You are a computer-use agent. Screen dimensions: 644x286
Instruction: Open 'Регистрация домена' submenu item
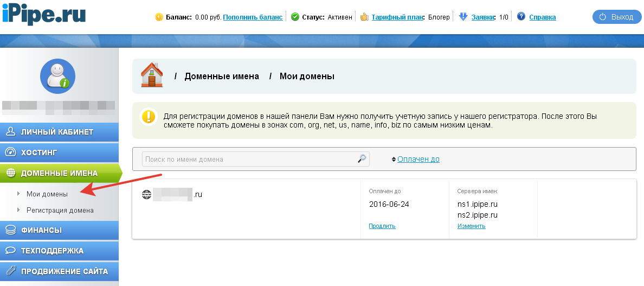click(60, 210)
